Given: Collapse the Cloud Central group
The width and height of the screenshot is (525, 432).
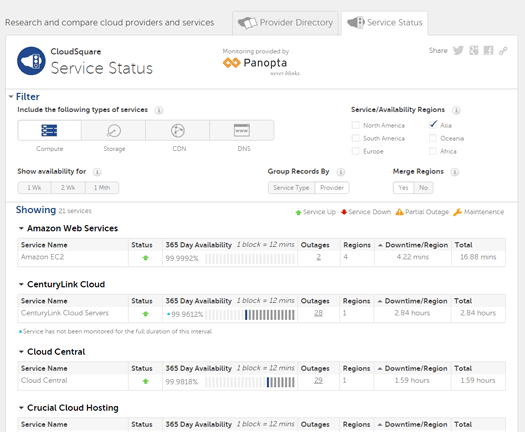Looking at the screenshot, I should (21, 352).
